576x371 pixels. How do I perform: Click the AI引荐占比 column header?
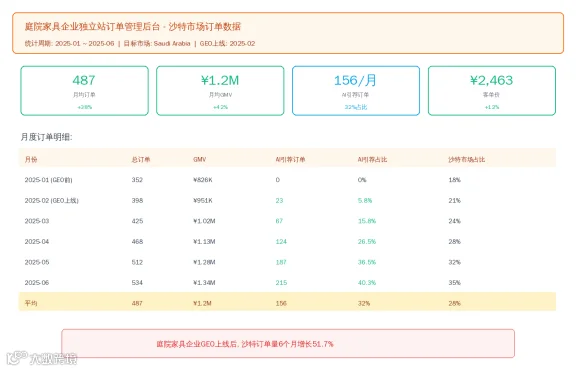tap(372, 159)
